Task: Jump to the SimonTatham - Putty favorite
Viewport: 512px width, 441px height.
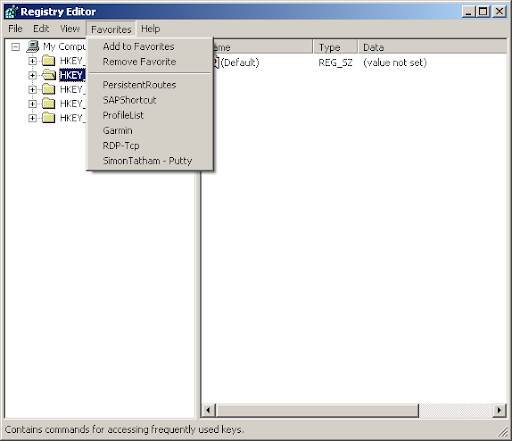Action: (x=147, y=161)
